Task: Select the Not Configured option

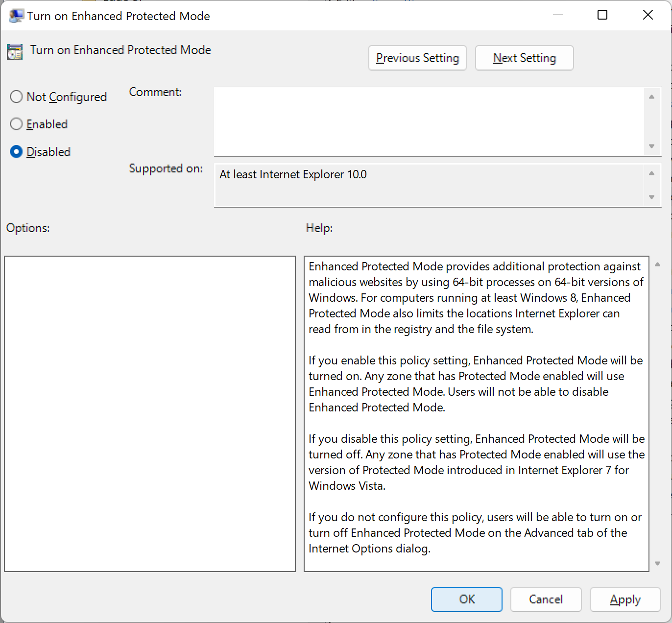Action: [16, 96]
